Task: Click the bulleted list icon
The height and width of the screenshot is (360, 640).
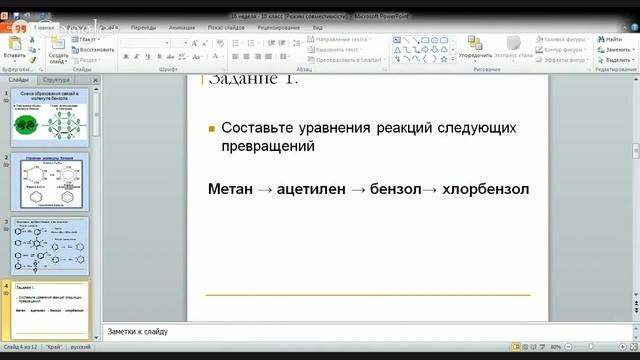Action: click(236, 43)
